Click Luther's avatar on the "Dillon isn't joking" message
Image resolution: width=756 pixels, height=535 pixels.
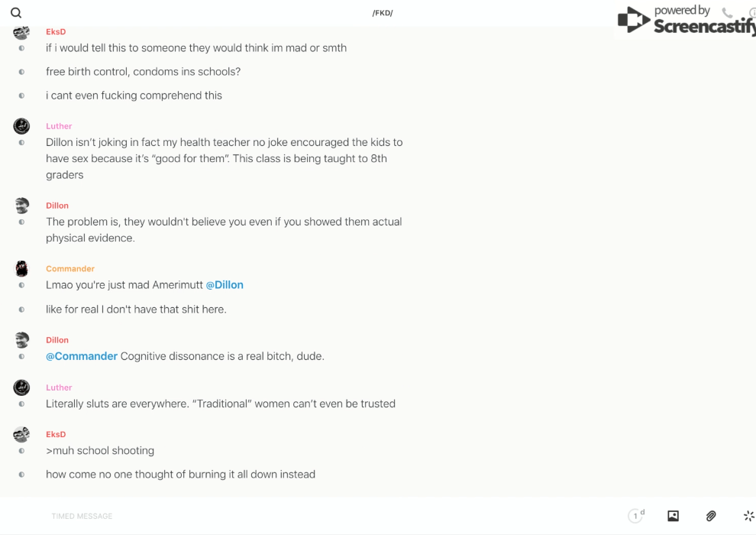pos(21,126)
